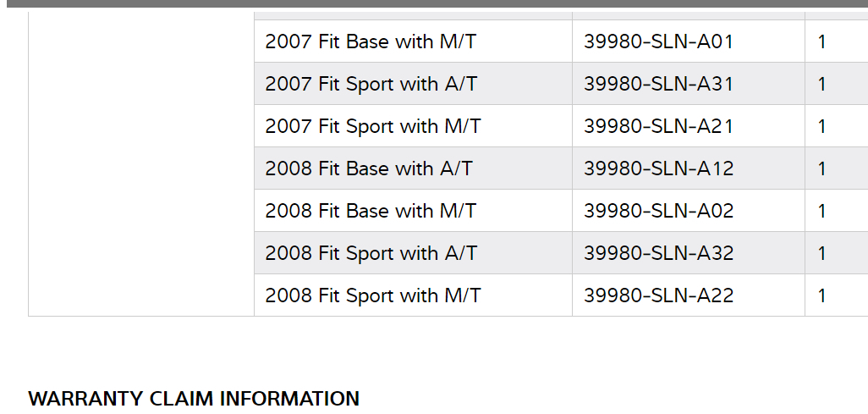Select part number 39980-SLN-A31
Screen dimensions: 868x414
[x=658, y=84]
